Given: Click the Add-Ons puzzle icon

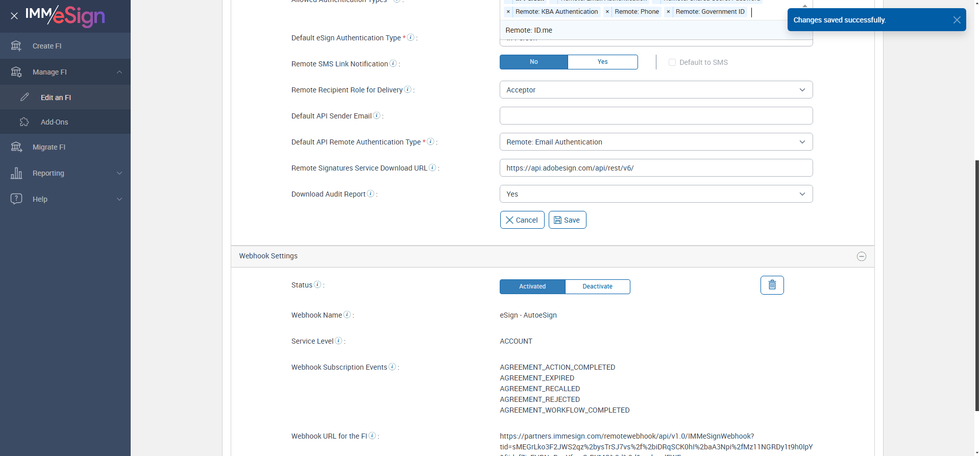Looking at the screenshot, I should pos(24,122).
